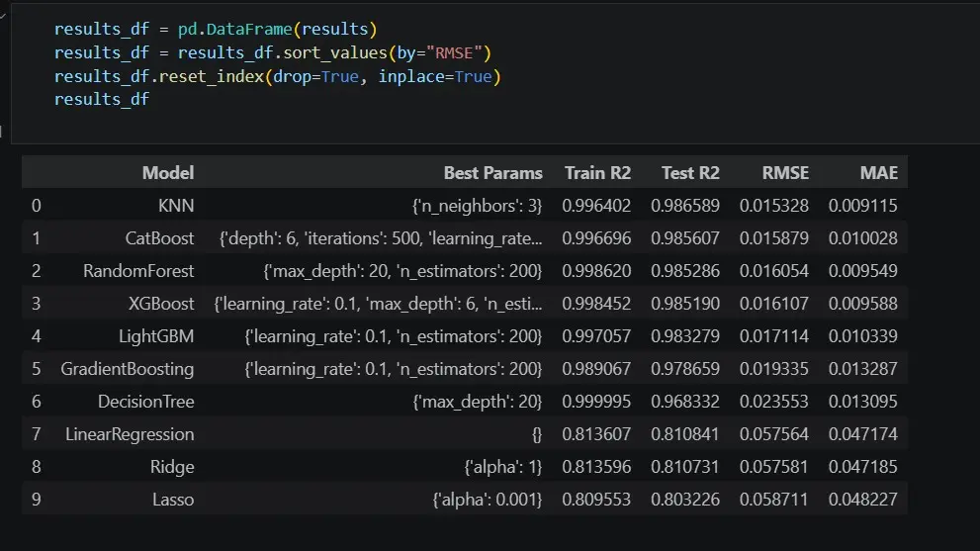Viewport: 980px width, 551px height.
Task: Click Test R2 value 0.986589
Action: pyautogui.click(x=685, y=206)
